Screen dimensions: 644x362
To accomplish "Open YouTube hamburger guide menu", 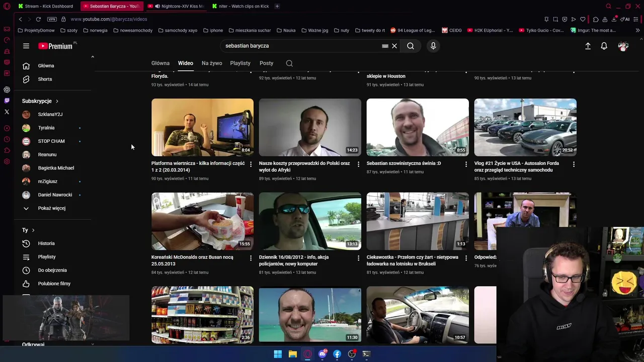I will tap(26, 46).
